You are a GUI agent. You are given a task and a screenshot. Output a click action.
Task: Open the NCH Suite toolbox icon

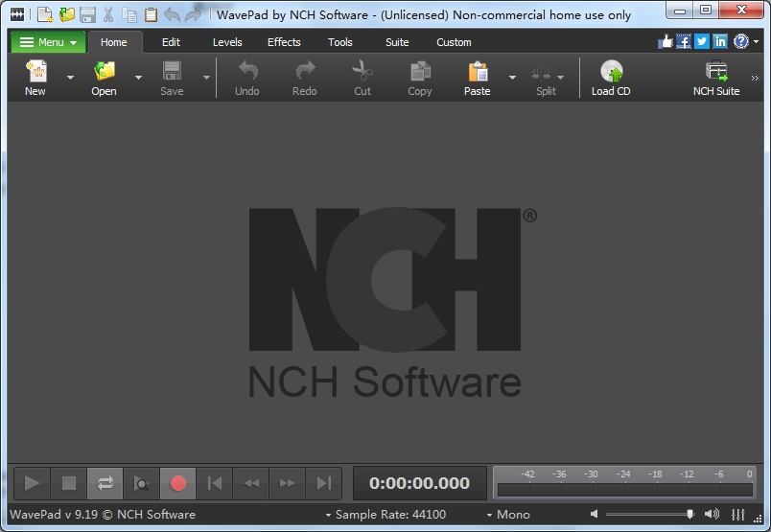coord(716,71)
